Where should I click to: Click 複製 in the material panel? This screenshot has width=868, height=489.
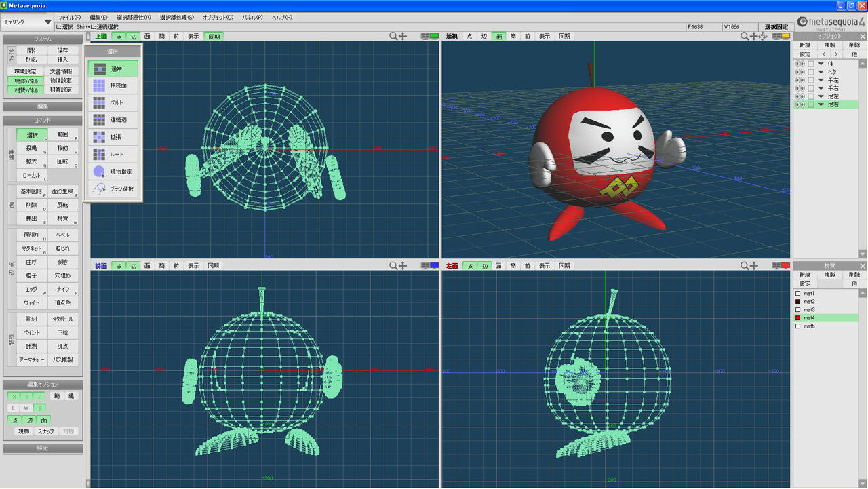[829, 275]
